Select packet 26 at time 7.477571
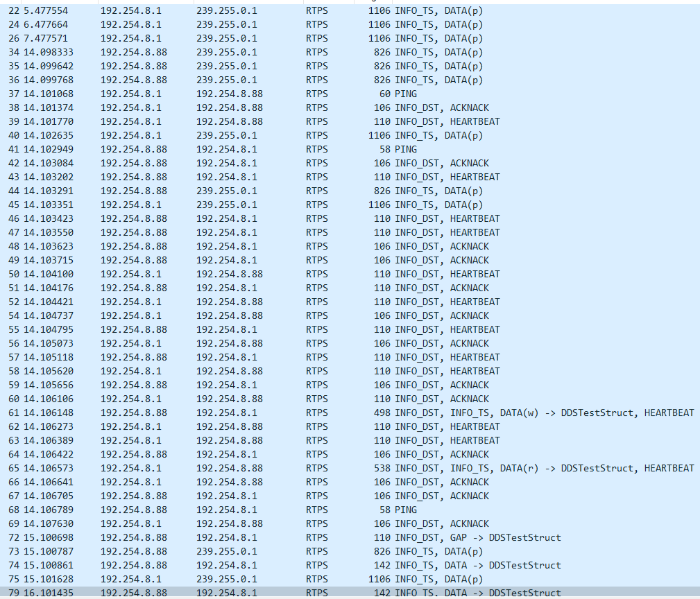Image resolution: width=700 pixels, height=599 pixels. pos(278,38)
